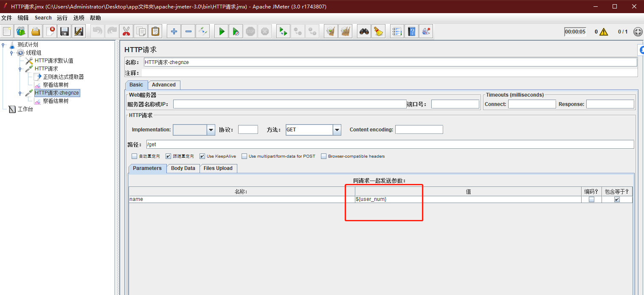This screenshot has width=644, height=295.
Task: Open the 编辑 menu
Action: tap(23, 18)
